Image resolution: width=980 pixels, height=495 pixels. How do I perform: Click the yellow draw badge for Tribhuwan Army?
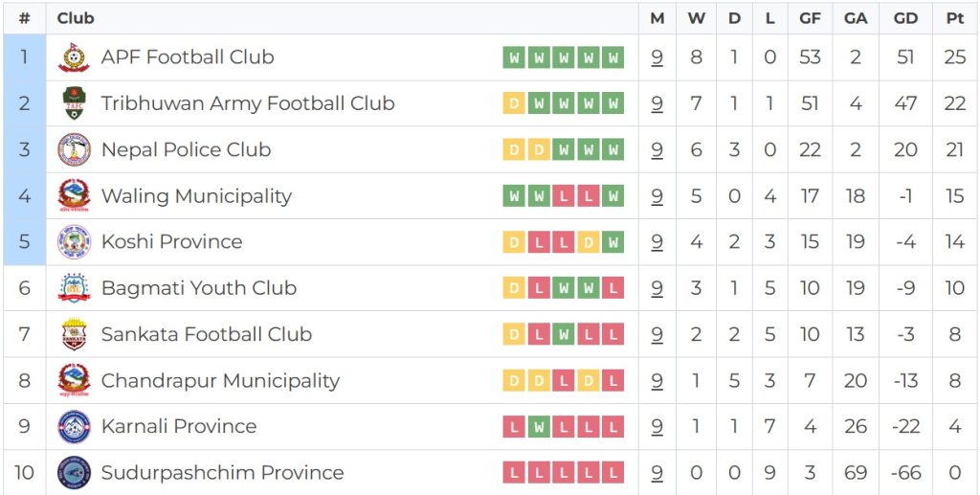pyautogui.click(x=514, y=103)
